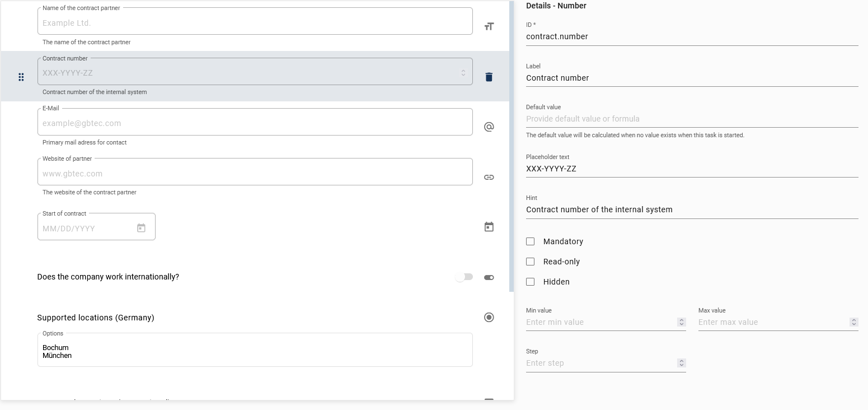Click the text-size icon beside contract partner name
The width and height of the screenshot is (868, 410).
coord(489,26)
